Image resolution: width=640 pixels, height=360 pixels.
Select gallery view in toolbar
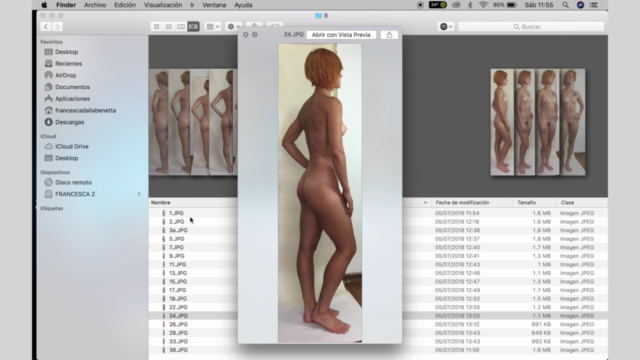pyautogui.click(x=193, y=27)
